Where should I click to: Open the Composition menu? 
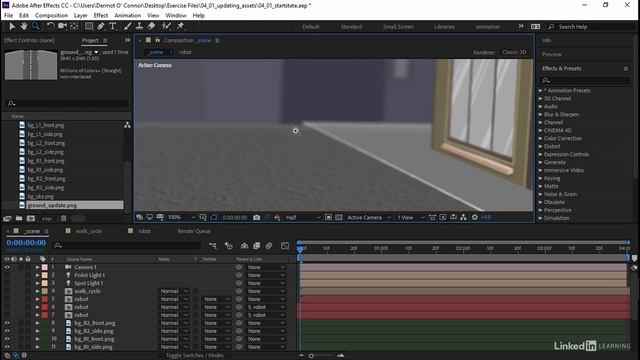tap(51, 16)
